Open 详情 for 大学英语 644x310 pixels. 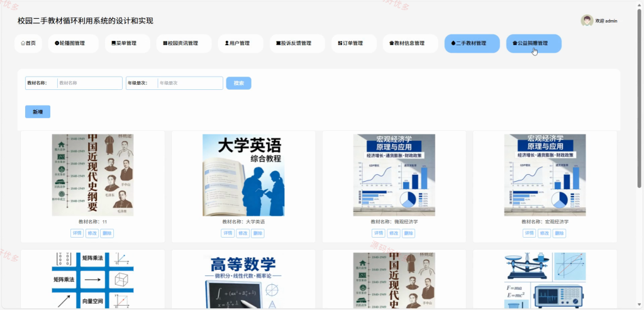point(228,233)
